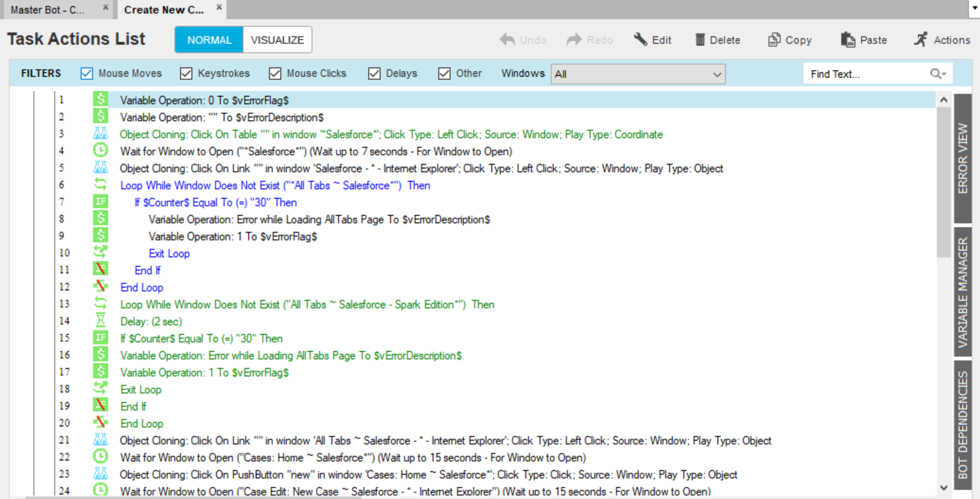Viewport: 980px width, 499px height.
Task: Select the hourglass Delay icon on line 14
Action: 100,321
